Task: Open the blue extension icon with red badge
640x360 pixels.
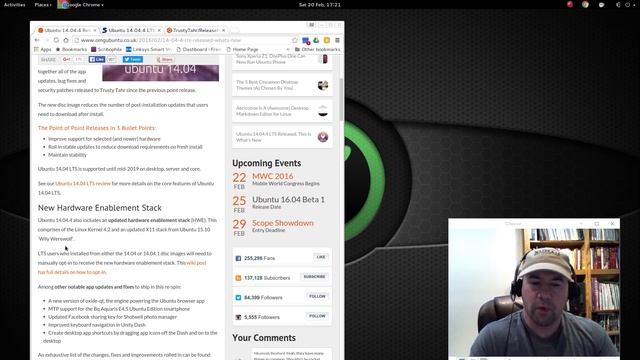Action: point(306,40)
